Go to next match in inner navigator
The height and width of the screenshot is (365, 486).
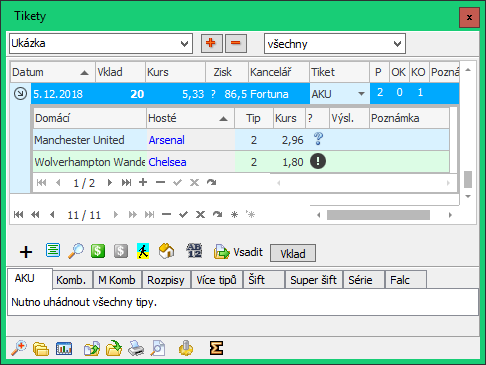[x=109, y=182]
